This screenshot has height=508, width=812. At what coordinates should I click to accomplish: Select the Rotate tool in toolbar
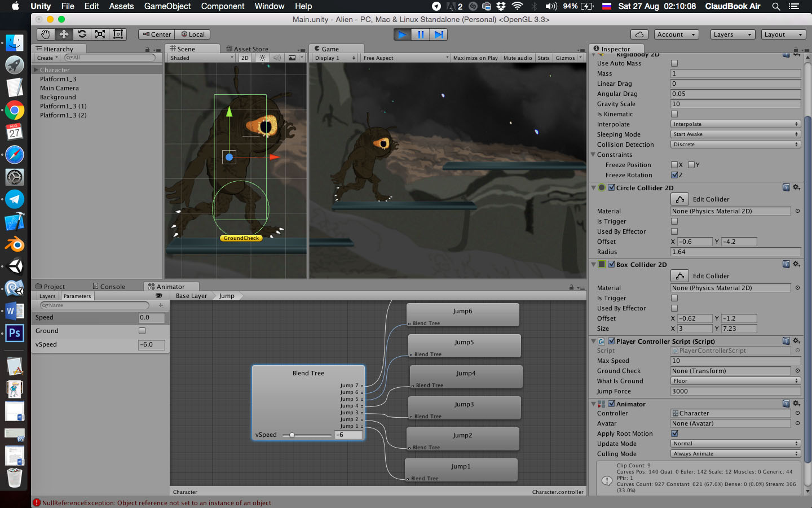[x=82, y=34]
